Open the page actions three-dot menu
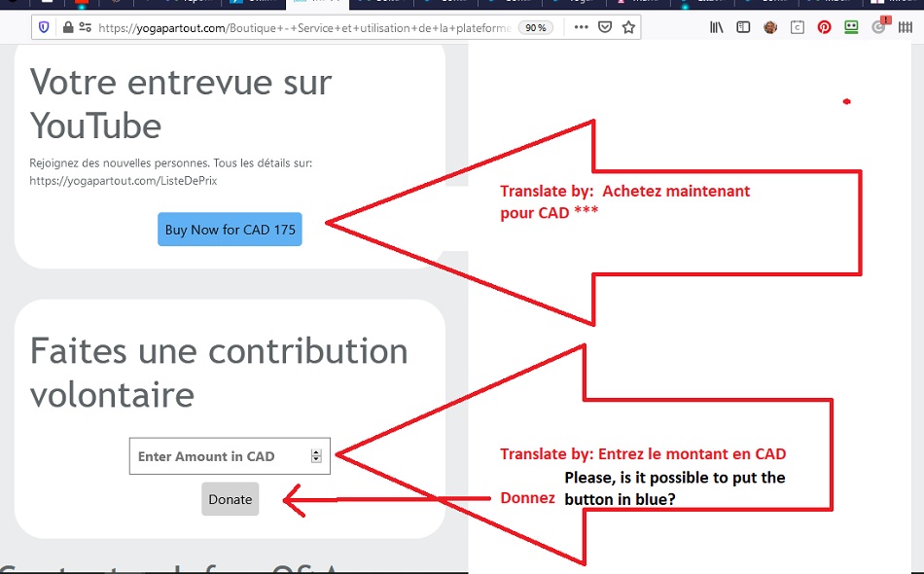The width and height of the screenshot is (924, 574). 582,27
